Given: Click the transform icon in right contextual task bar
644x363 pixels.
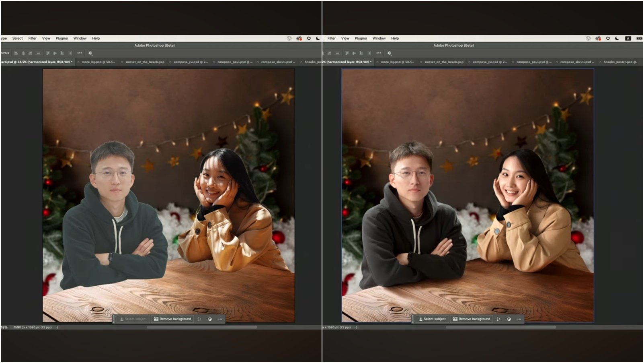Looking at the screenshot, I should (498, 319).
